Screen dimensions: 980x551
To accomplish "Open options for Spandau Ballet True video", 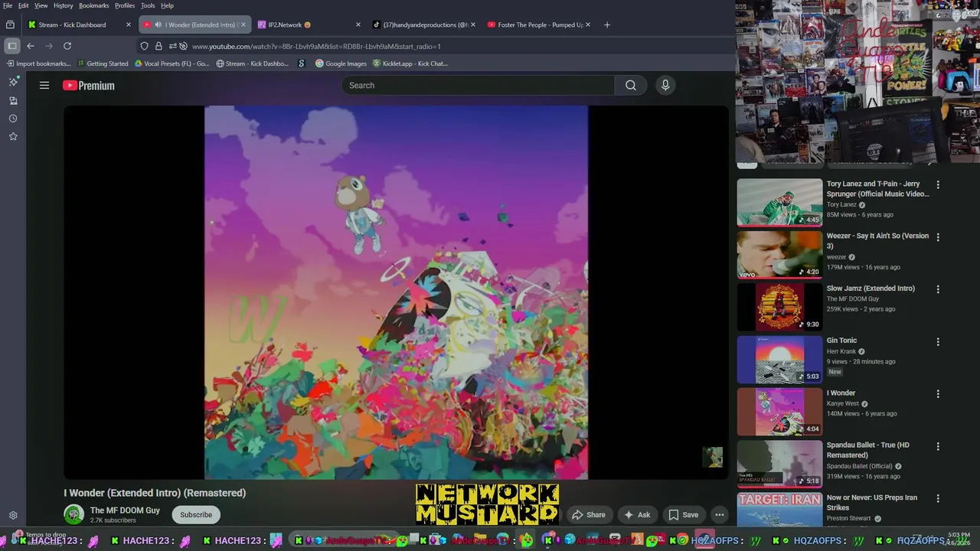I will [x=938, y=446].
